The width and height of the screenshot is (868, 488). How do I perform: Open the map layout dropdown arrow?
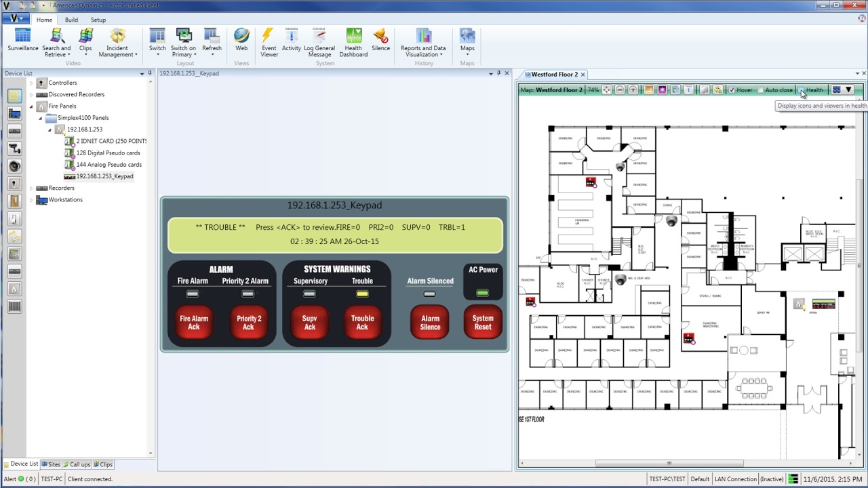tap(848, 90)
